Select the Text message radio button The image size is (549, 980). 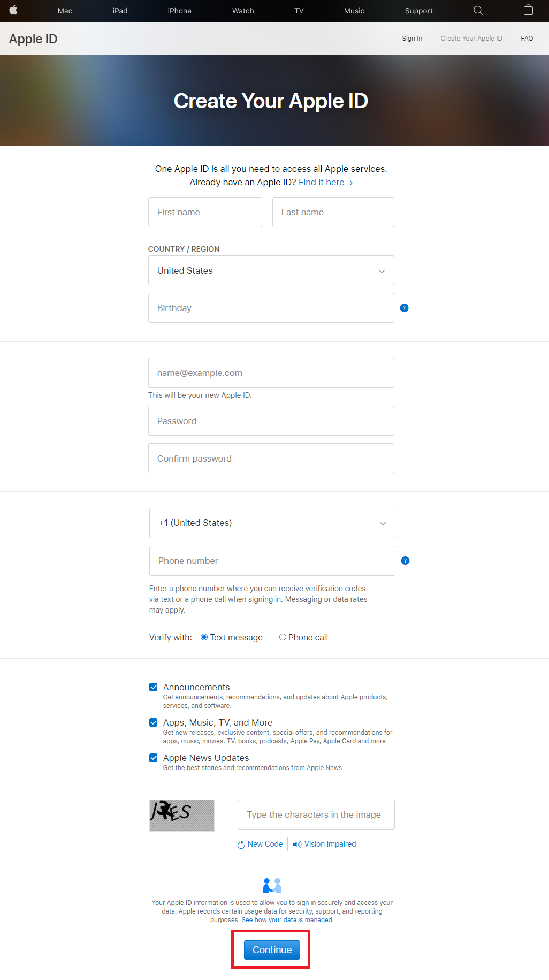coord(204,637)
